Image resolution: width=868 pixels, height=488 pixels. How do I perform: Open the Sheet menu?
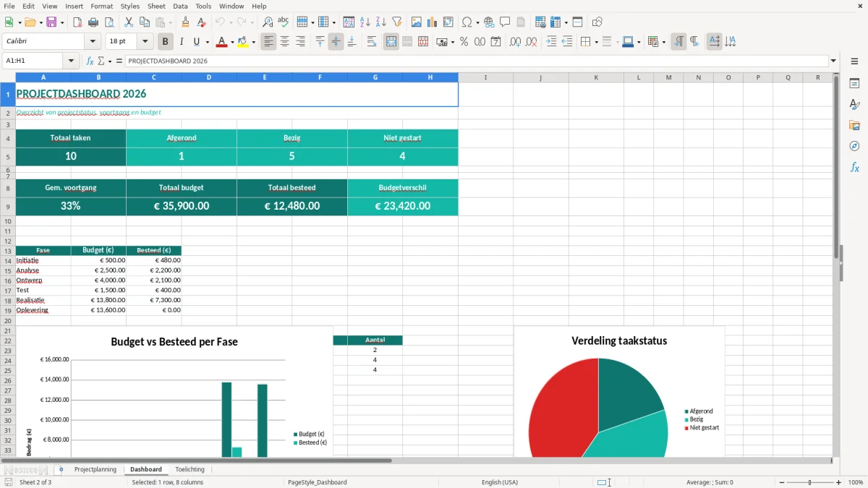point(156,6)
